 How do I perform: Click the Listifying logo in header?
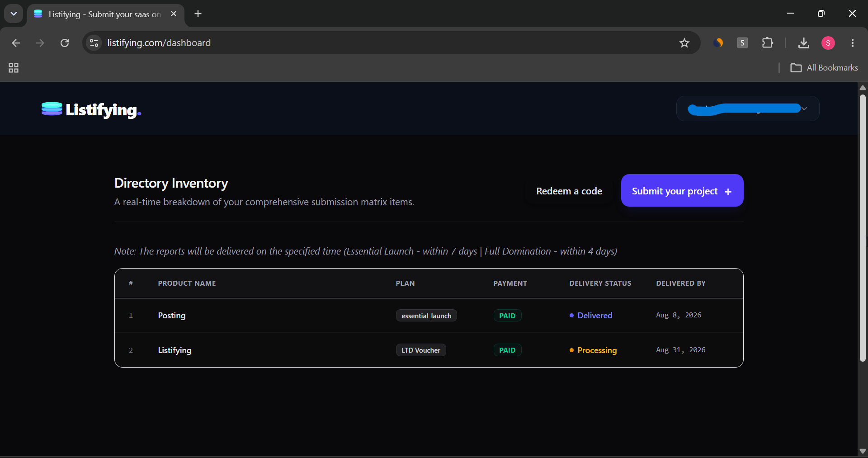click(x=91, y=109)
